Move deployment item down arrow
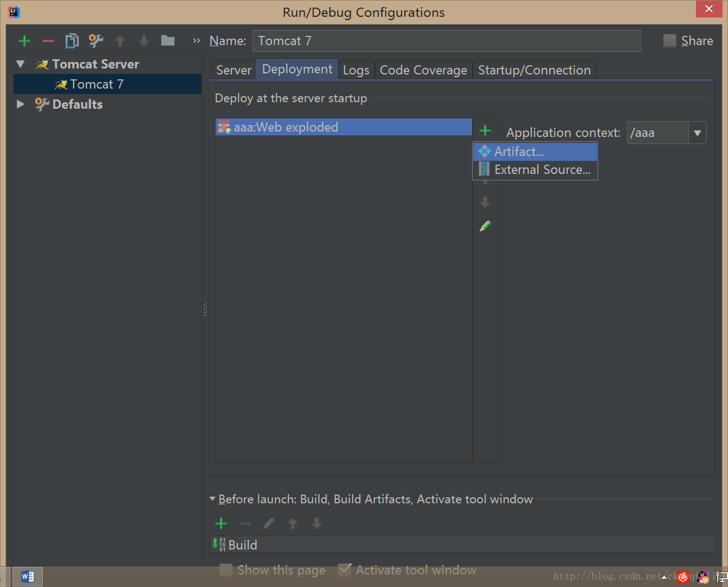 pos(485,202)
